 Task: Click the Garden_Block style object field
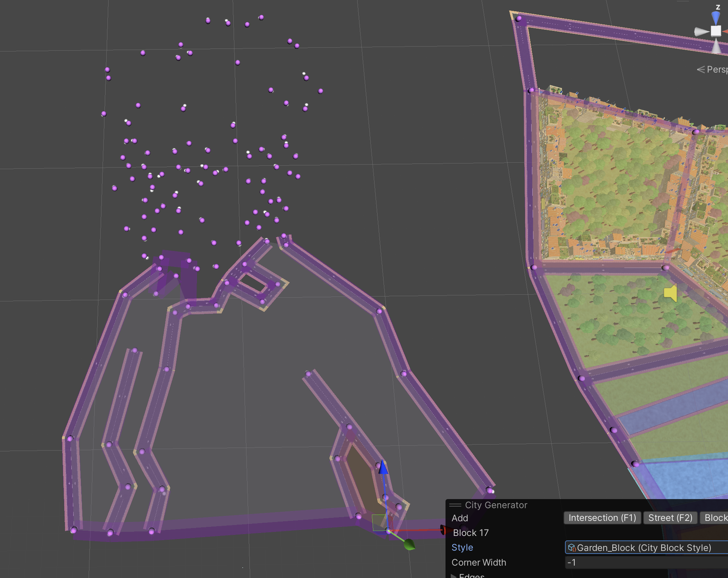pyautogui.click(x=646, y=548)
